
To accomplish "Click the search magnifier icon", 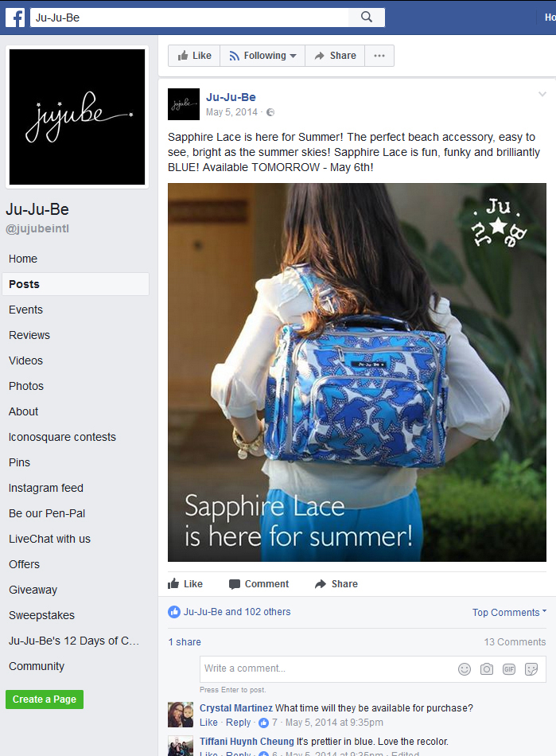I will (x=367, y=18).
